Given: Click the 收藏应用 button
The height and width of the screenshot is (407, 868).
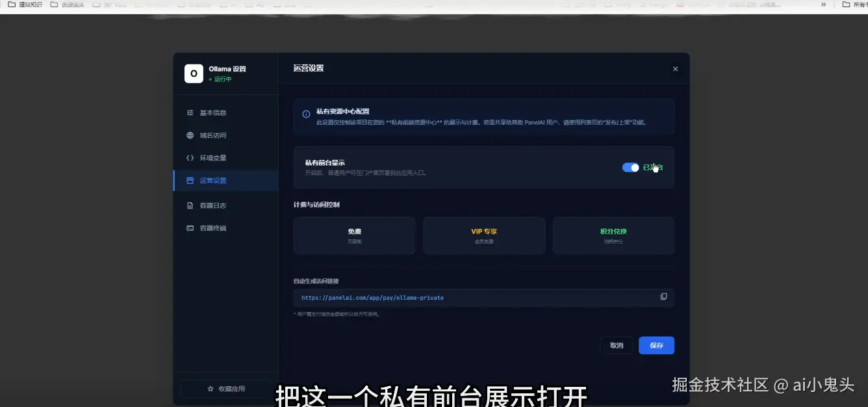Looking at the screenshot, I should click(225, 389).
